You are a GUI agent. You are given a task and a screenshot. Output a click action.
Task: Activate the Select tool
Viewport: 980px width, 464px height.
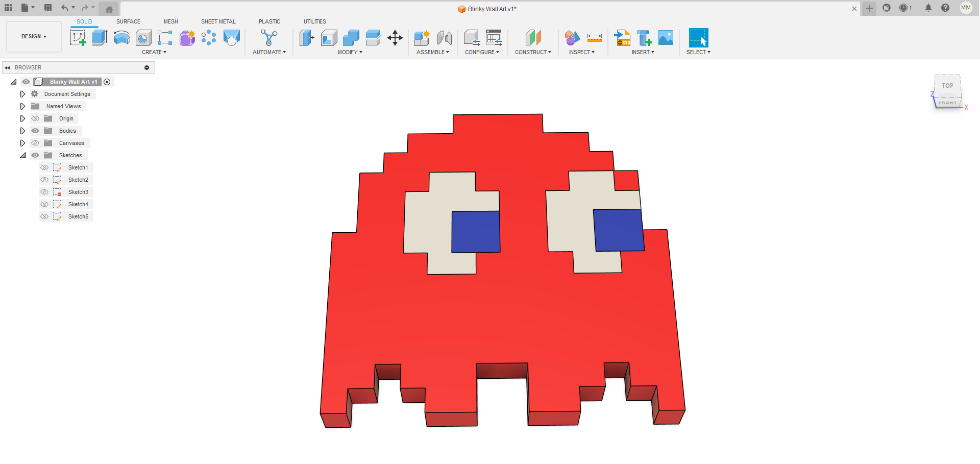[698, 38]
